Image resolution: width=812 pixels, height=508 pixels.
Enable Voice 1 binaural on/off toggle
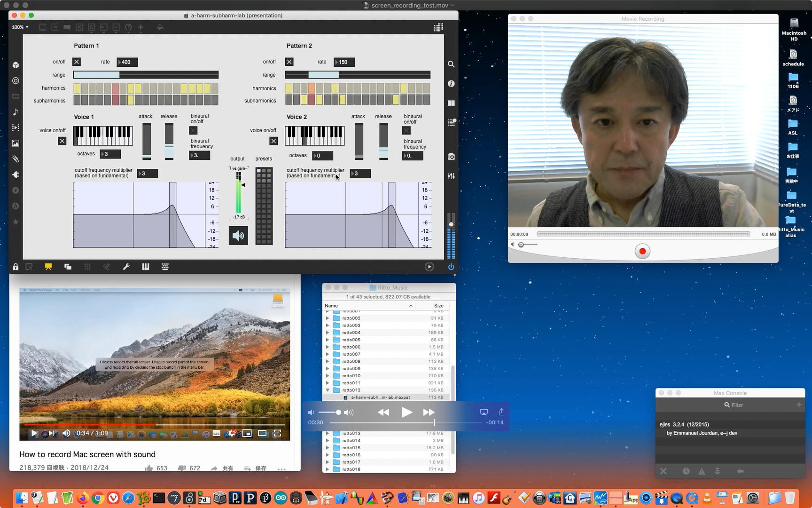(193, 130)
